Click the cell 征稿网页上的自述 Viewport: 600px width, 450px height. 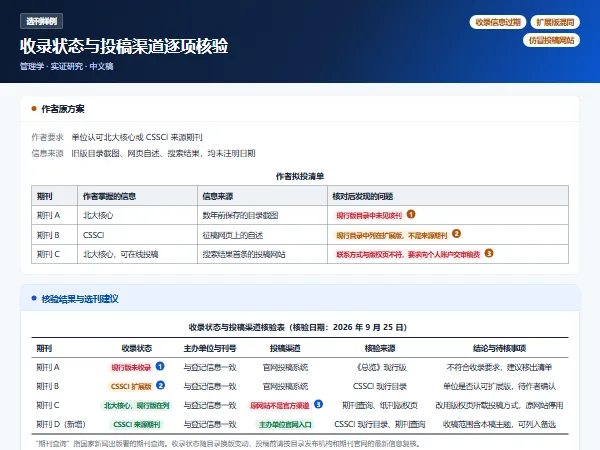pyautogui.click(x=233, y=235)
